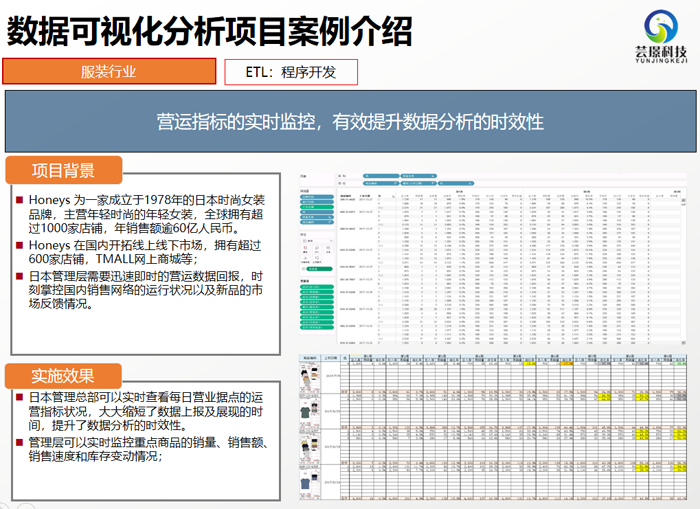The width and height of the screenshot is (700, 509).
Task: Click the green pill inside the Marks card
Action: click(x=319, y=269)
